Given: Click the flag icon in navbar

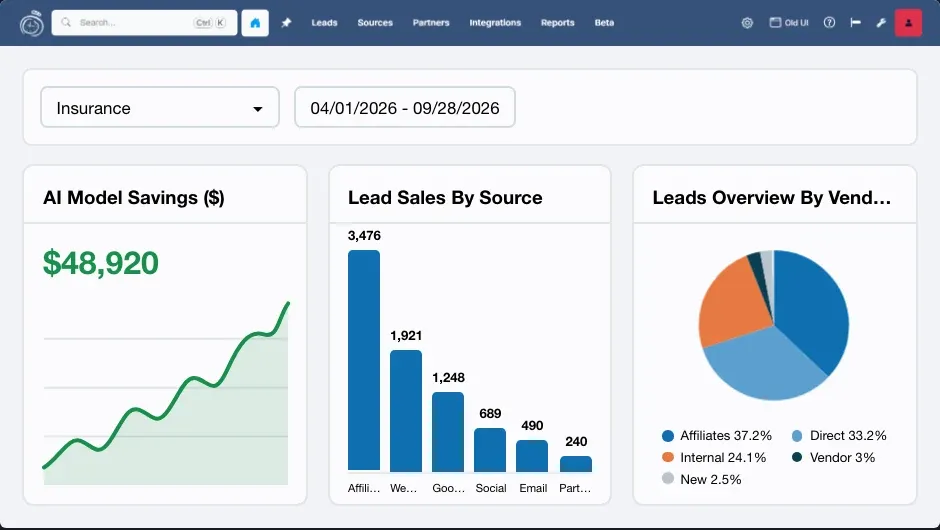Looking at the screenshot, I should [855, 23].
